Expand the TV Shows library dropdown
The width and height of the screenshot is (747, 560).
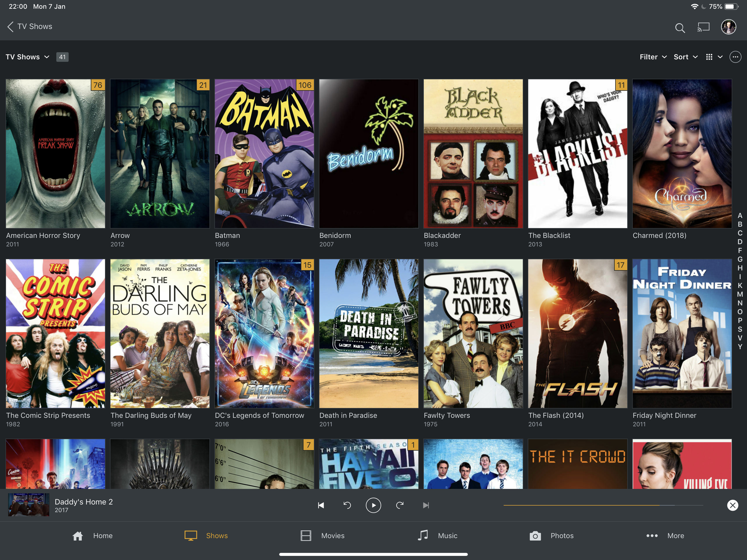pos(28,57)
